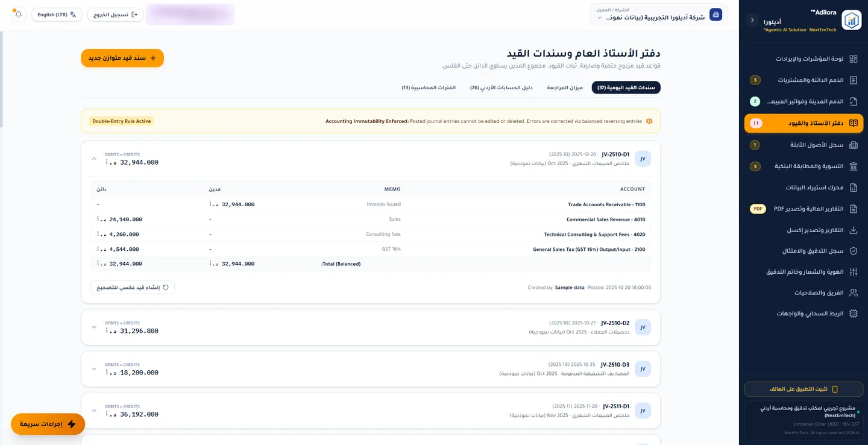The width and height of the screenshot is (868, 445).
Task: Click Technical Consulting & Support Fees - 4020
Action: click(x=594, y=234)
